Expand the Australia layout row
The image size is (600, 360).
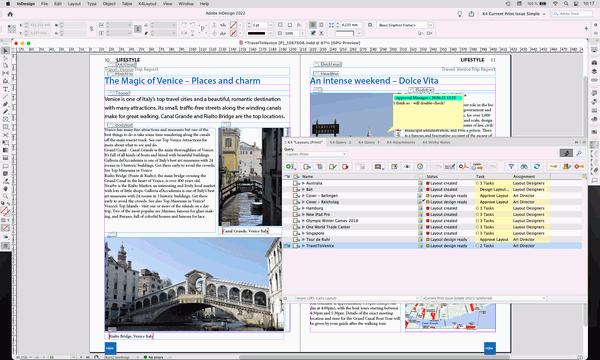(x=303, y=183)
